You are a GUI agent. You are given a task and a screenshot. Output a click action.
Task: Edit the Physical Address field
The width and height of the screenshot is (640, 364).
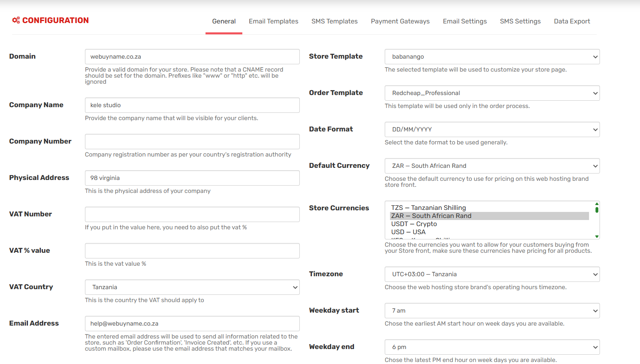[x=192, y=178]
